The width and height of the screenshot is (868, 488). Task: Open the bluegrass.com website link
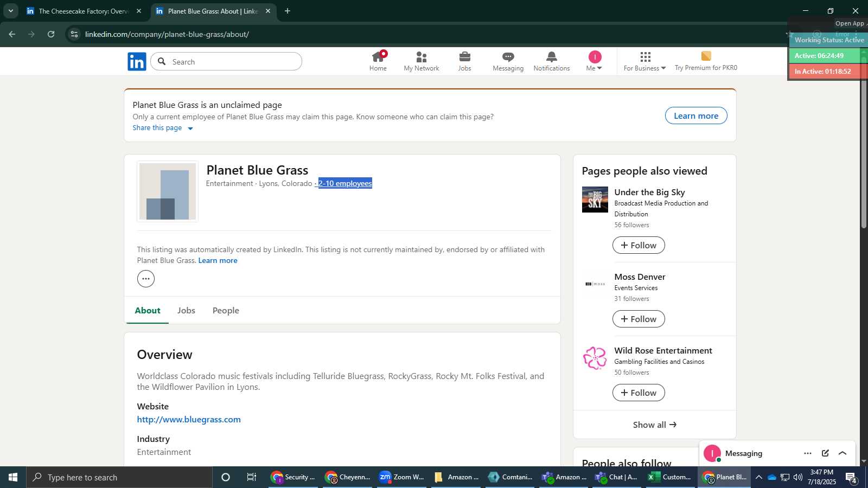189,419
